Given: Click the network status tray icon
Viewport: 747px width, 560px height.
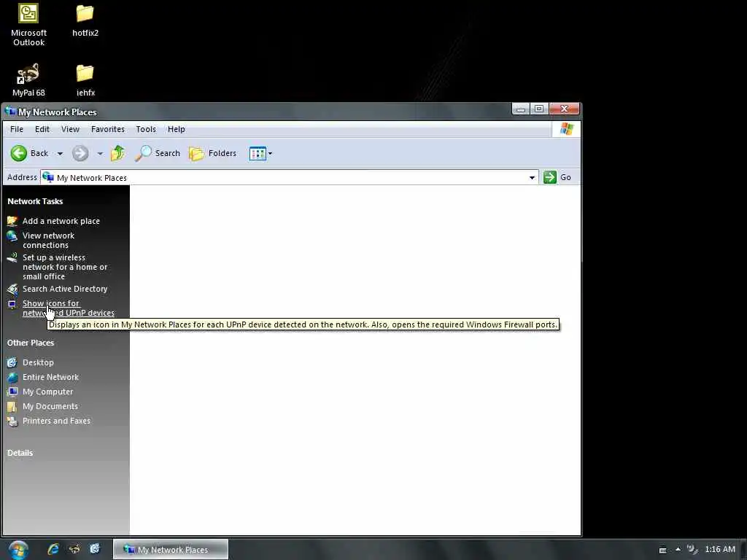Looking at the screenshot, I should coord(692,550).
